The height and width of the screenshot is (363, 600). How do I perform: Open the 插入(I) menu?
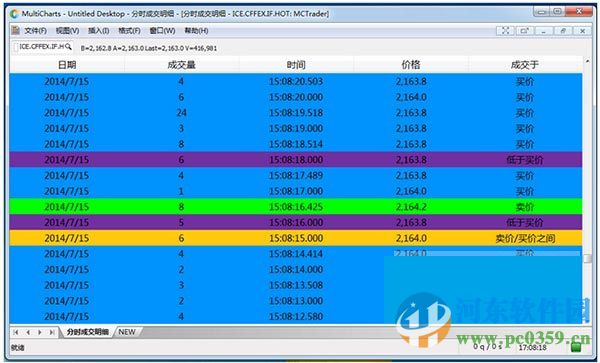tap(98, 31)
